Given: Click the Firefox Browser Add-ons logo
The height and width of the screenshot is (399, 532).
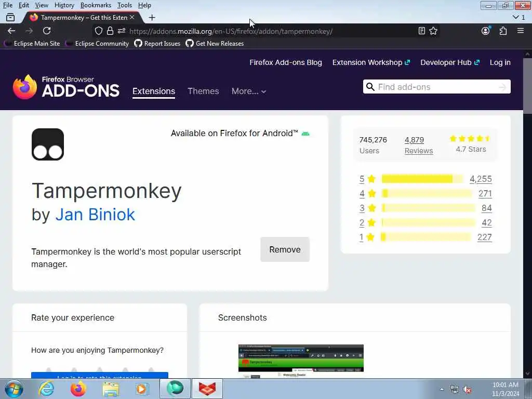Looking at the screenshot, I should [66, 87].
